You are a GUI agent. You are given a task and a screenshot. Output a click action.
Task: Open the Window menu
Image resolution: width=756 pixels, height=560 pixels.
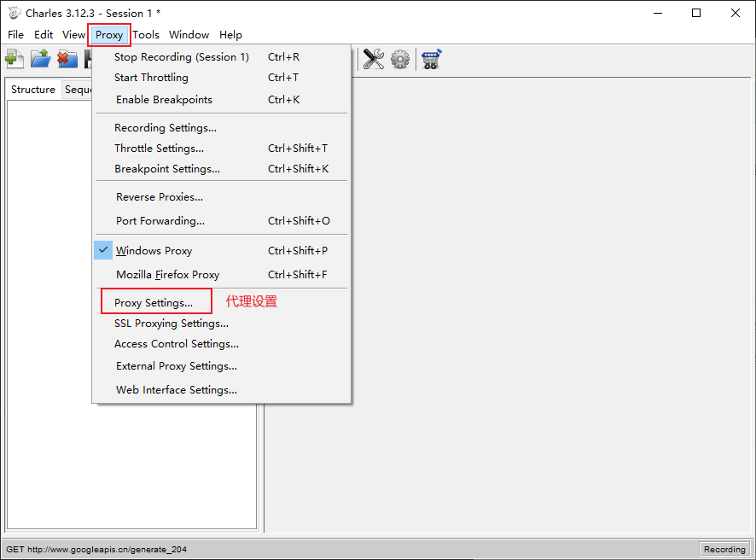click(189, 35)
